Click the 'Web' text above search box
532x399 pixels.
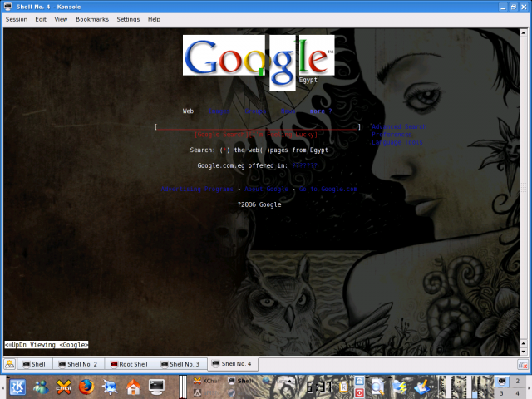[188, 111]
